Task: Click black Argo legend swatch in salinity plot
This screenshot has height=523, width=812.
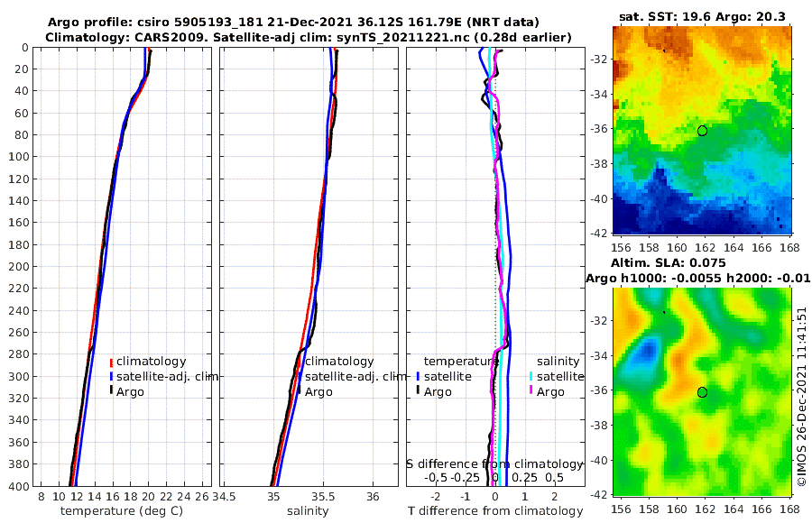Action: (300, 391)
